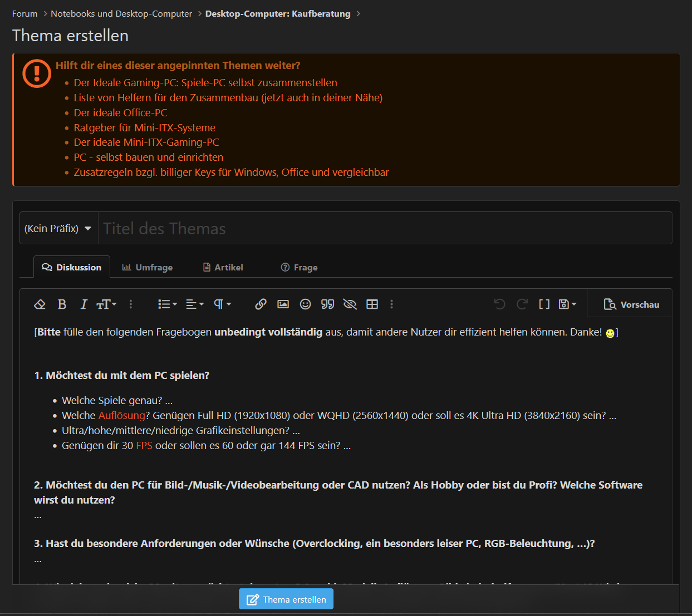Click the Thema erstellen submit button
The image size is (692, 616).
point(286,599)
